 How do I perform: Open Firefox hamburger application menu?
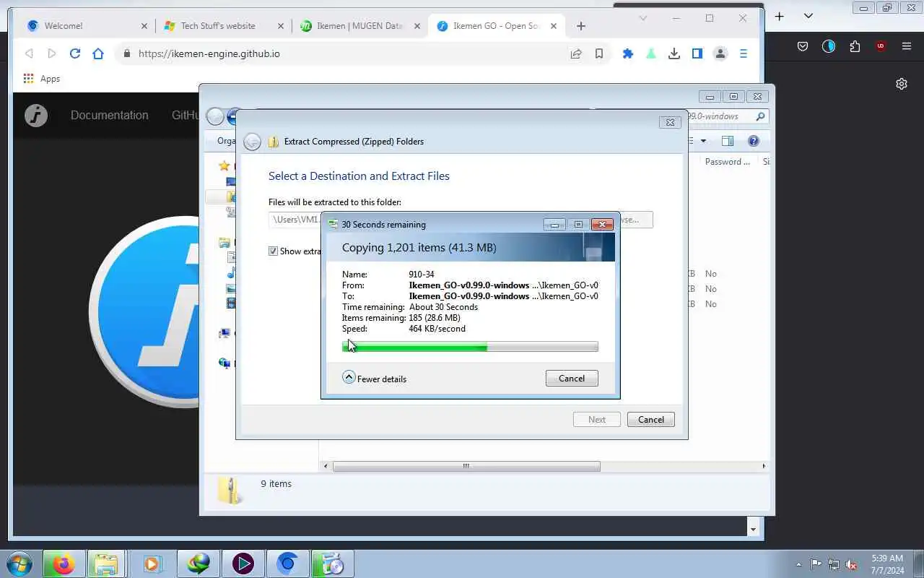(907, 46)
